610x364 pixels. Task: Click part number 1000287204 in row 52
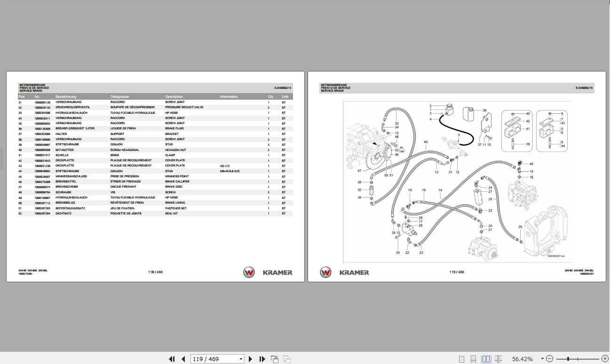pos(42,214)
